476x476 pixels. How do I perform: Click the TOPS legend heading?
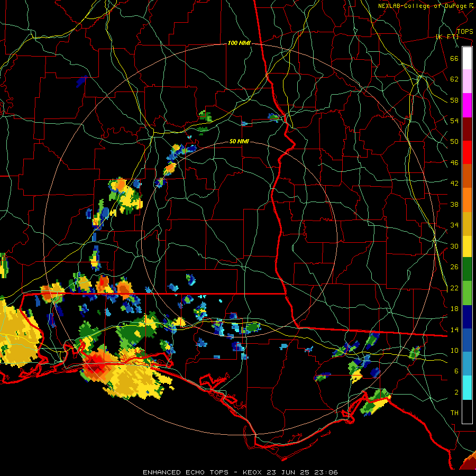465,32
